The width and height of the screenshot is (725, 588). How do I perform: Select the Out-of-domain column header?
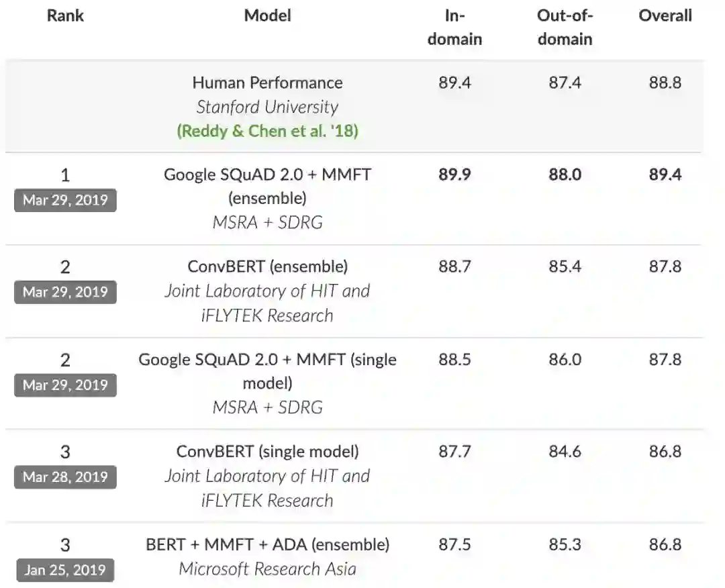tap(565, 27)
